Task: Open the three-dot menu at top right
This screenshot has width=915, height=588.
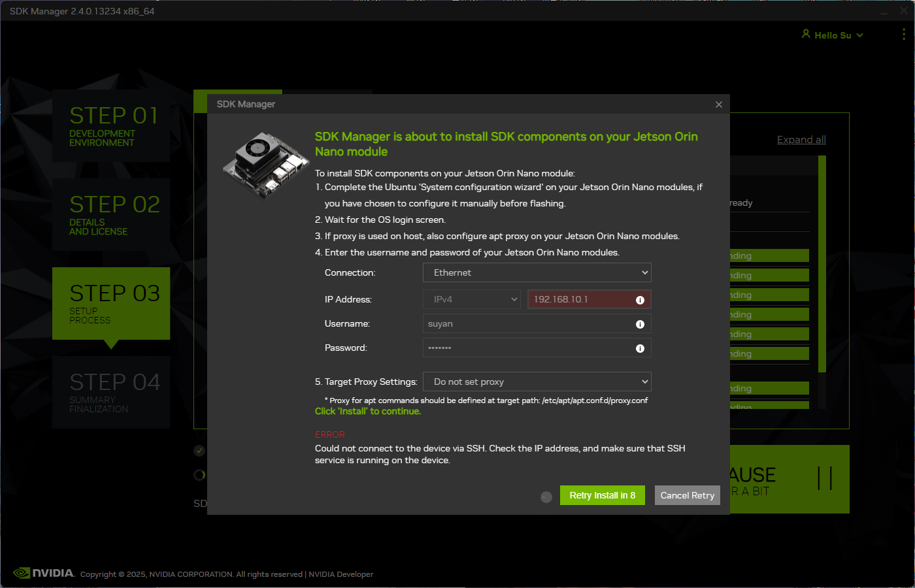Action: [904, 35]
